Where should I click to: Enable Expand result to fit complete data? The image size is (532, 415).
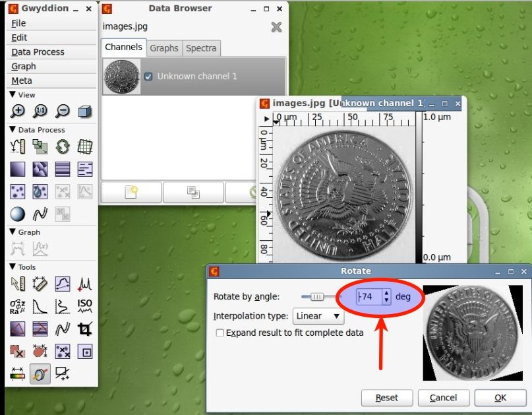220,333
